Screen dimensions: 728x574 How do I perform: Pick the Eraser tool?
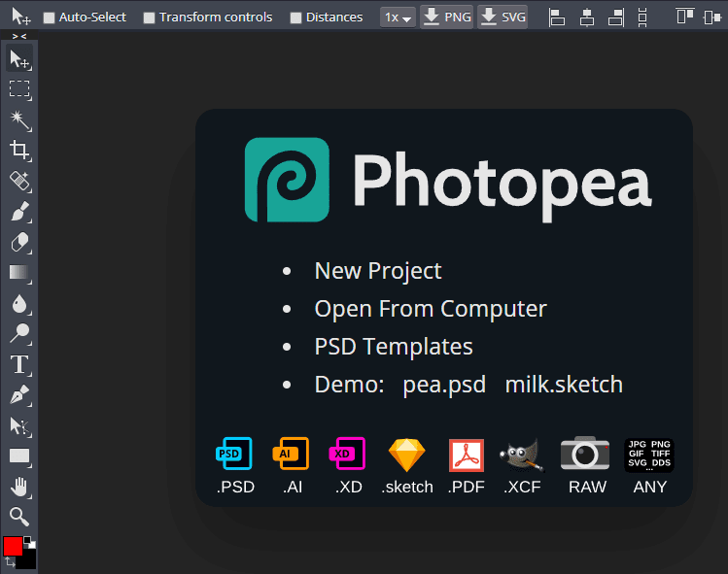[x=19, y=242]
